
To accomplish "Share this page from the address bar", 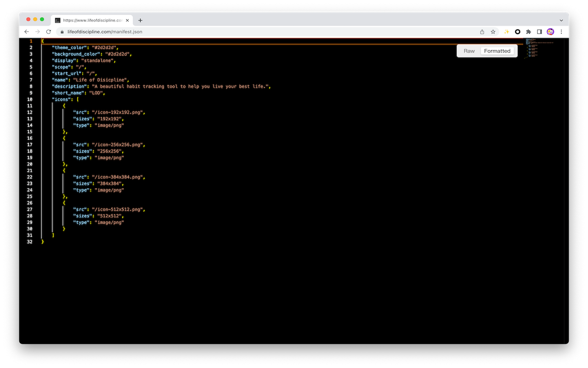I will pyautogui.click(x=482, y=32).
